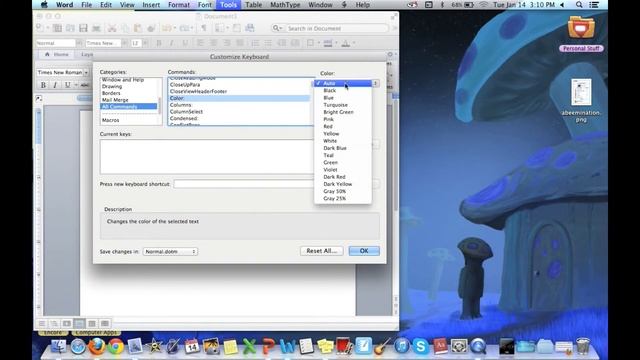This screenshot has height=360, width=640.
Task: Open the Color popup arrows in dialog
Action: (x=376, y=83)
